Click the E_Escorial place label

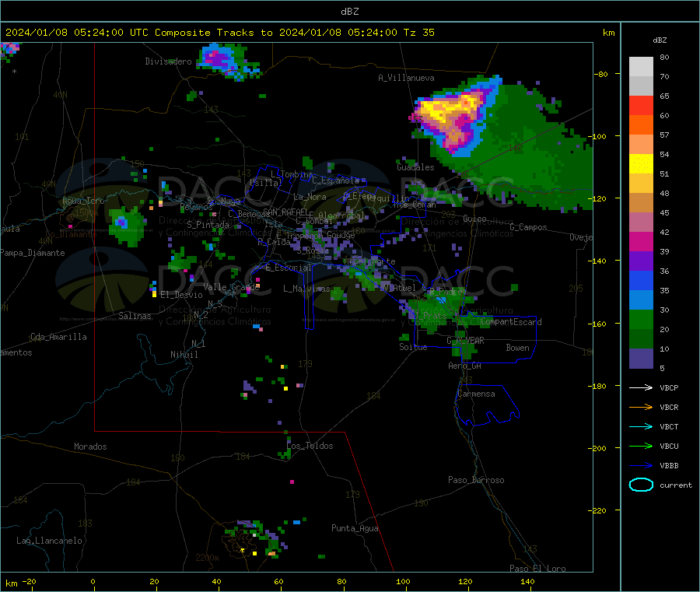pyautogui.click(x=289, y=268)
